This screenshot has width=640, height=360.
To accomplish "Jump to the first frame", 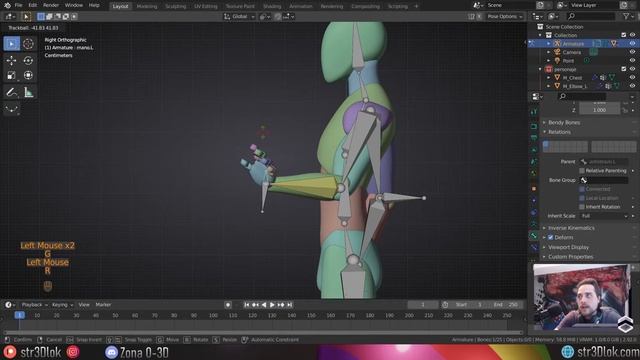I will click(247, 305).
